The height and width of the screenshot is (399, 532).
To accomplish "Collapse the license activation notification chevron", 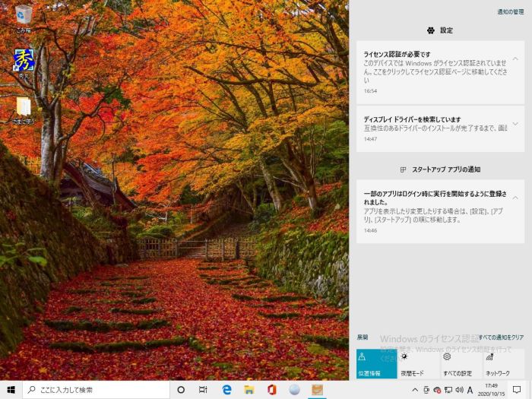I will (x=515, y=59).
